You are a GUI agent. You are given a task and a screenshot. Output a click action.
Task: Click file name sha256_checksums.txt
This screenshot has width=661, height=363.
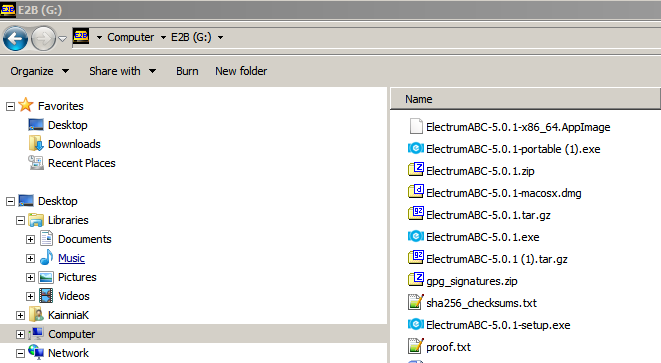pos(481,303)
